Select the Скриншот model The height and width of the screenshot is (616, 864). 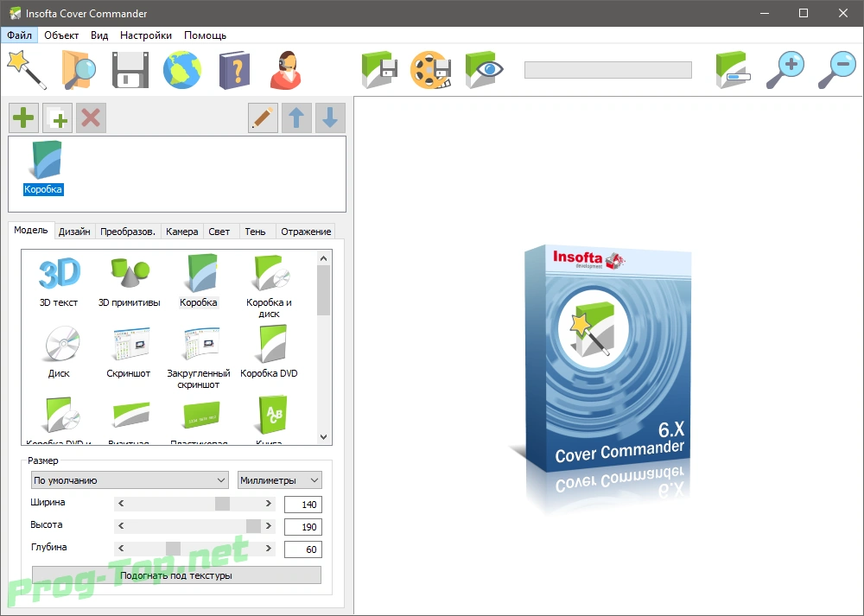click(x=129, y=352)
